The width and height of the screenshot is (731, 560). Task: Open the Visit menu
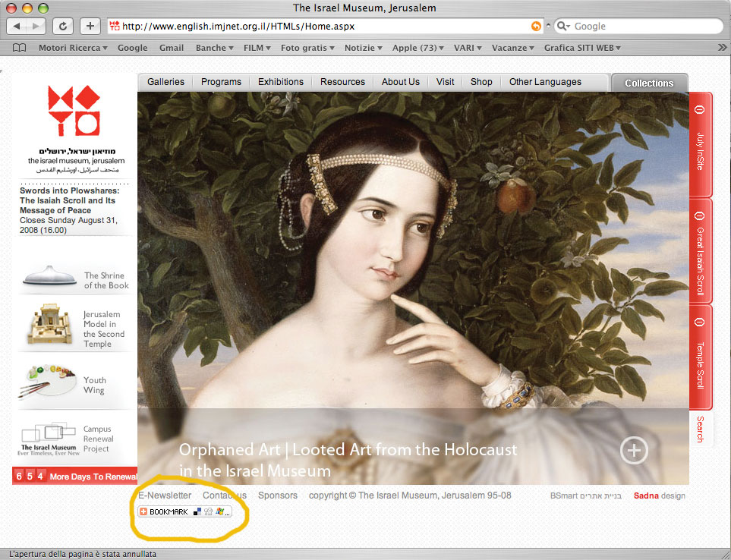[x=446, y=82]
